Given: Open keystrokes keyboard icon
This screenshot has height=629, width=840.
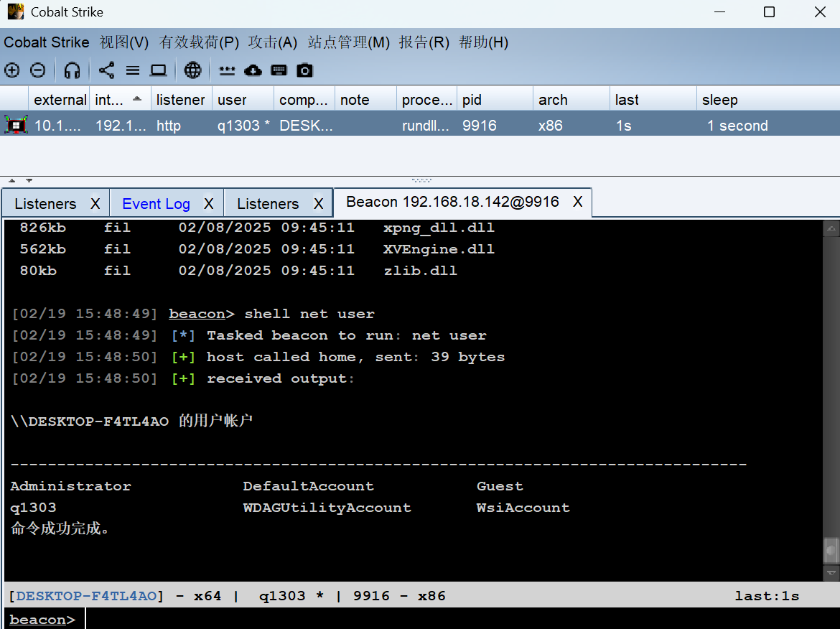Looking at the screenshot, I should point(279,70).
